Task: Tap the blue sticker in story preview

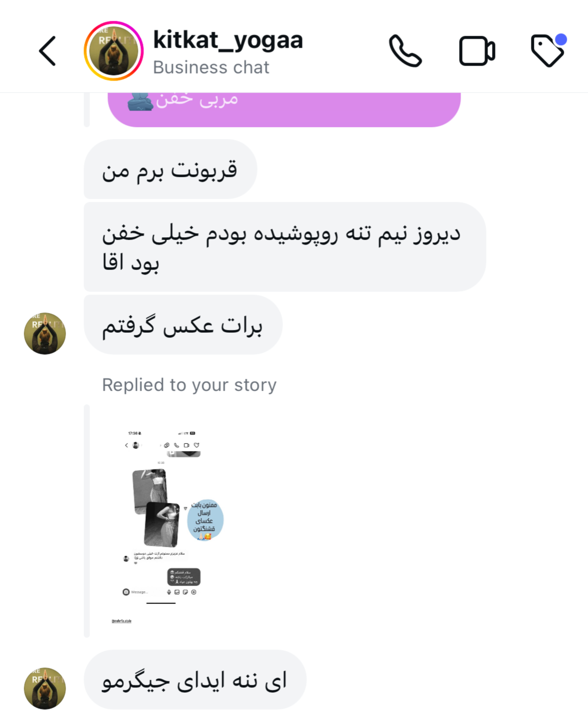Action: coord(205,520)
